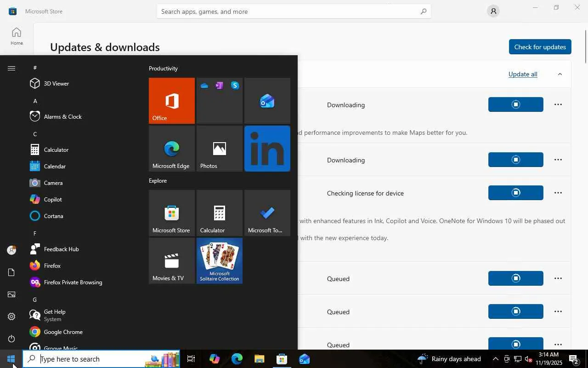
Task: Open Settings from the Start menu rail
Action: tap(11, 316)
